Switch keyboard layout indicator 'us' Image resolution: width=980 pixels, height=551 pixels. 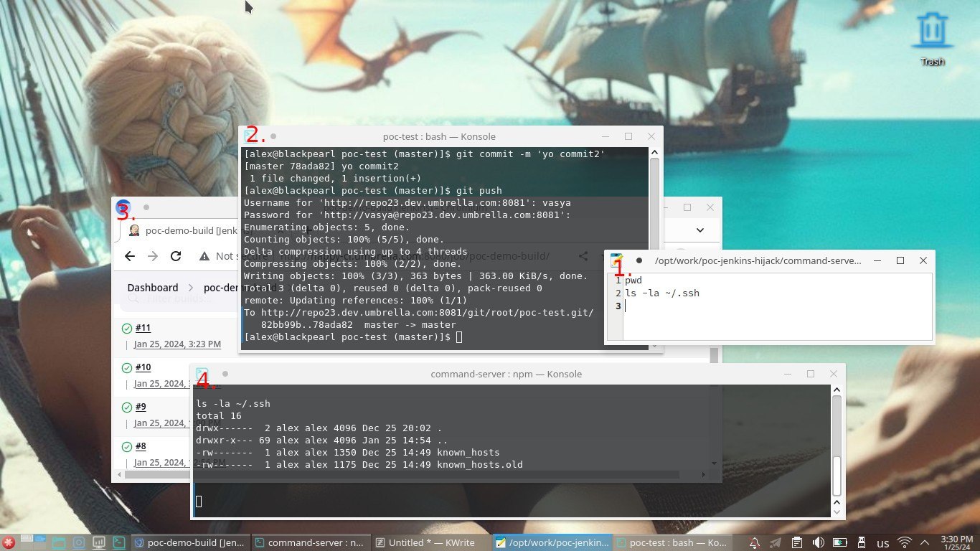coord(883,543)
